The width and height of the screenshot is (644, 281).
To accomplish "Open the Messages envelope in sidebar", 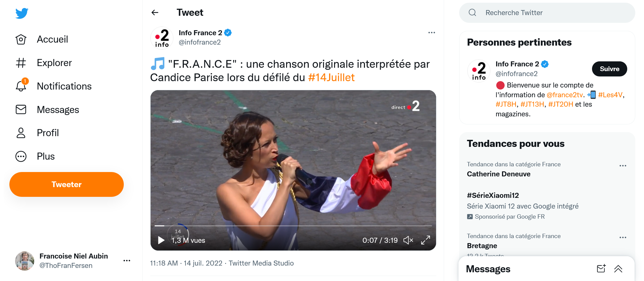I will click(21, 110).
